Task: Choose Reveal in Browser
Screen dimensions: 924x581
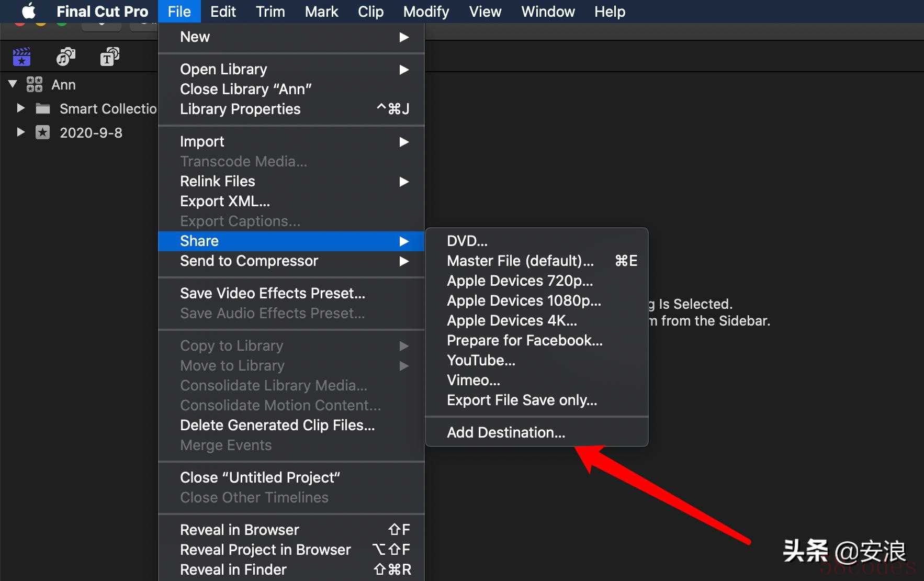Action: coord(291,530)
